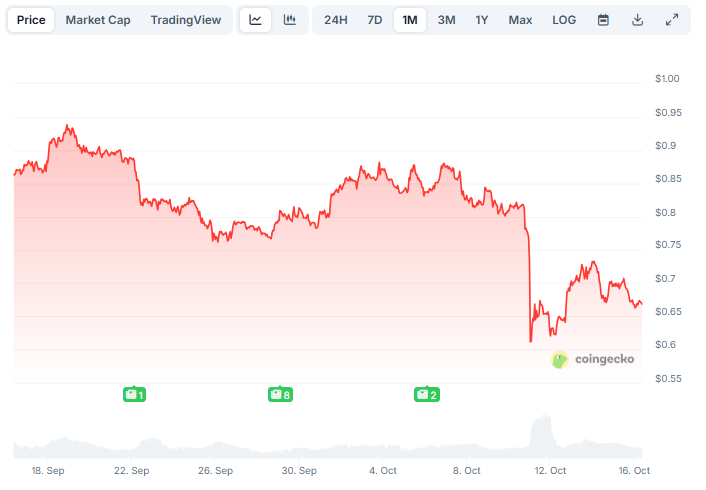The image size is (706, 490).
Task: Select the 1Y time range
Action: 482,20
